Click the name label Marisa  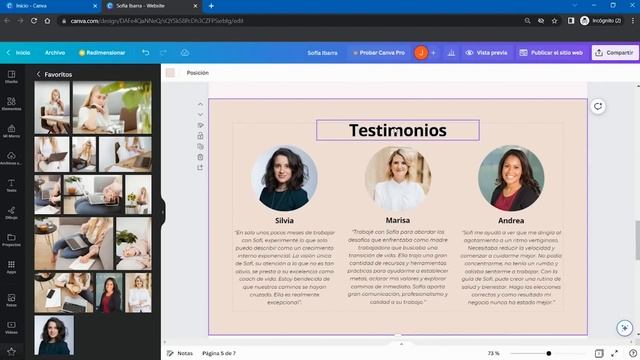[x=398, y=220]
